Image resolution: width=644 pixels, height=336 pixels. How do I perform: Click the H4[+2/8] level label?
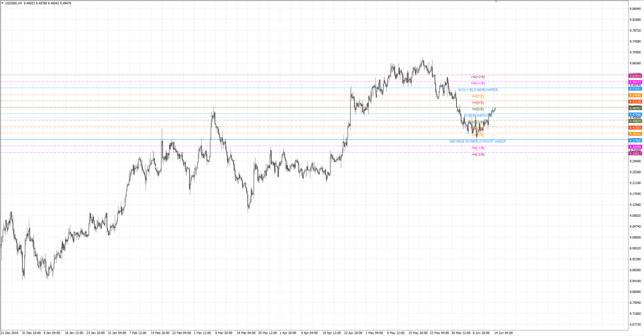coord(478,77)
